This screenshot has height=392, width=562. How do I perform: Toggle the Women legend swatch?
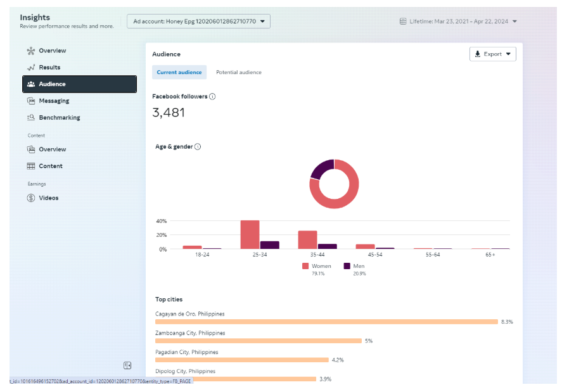305,267
